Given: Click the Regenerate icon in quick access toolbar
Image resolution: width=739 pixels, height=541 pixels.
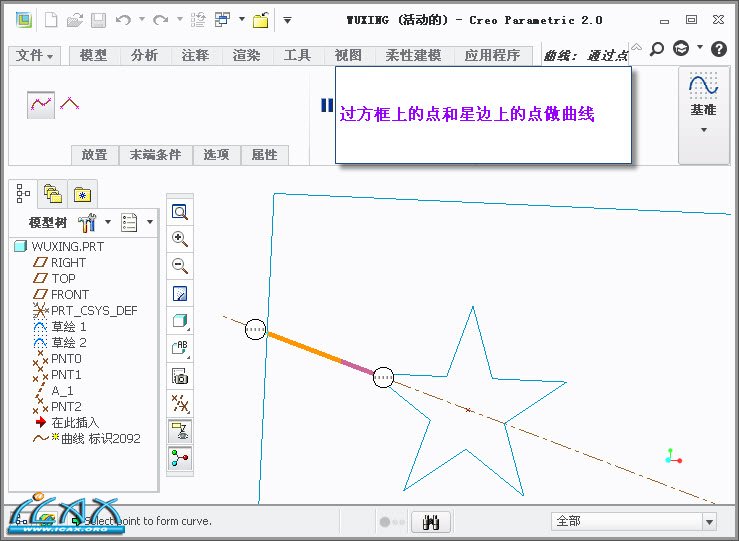Looking at the screenshot, I should 198,20.
